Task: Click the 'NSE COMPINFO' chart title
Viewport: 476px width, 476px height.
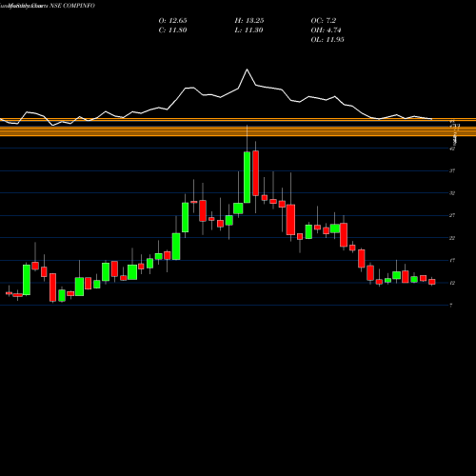Action: (x=72, y=6)
